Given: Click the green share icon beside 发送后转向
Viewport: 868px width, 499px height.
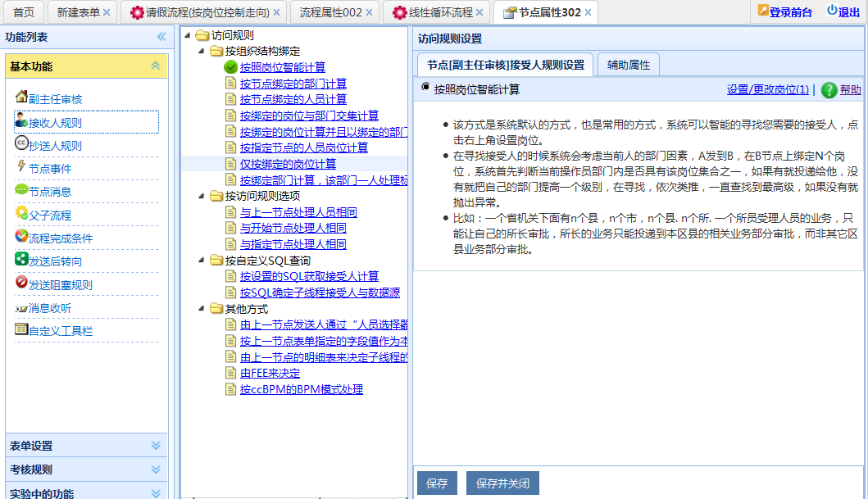Looking at the screenshot, I should (x=21, y=259).
